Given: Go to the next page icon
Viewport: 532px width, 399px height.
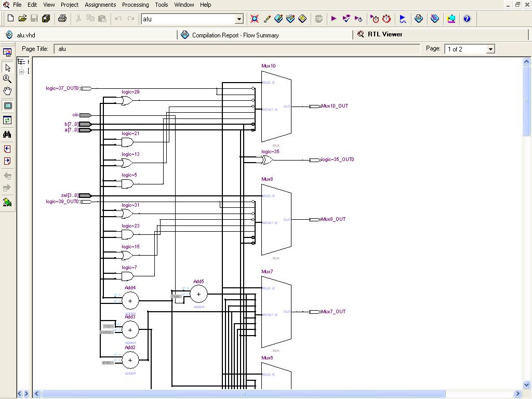Looking at the screenshot, I should point(7,161).
